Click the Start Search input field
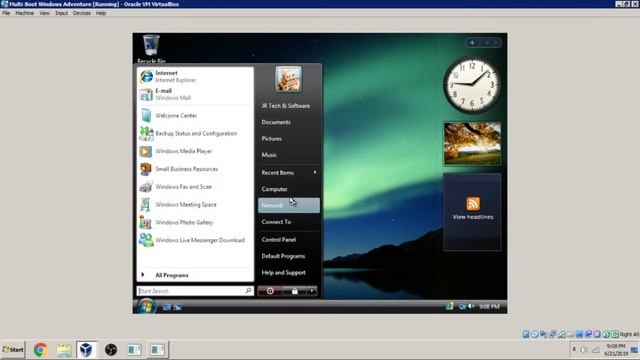This screenshot has height=360, width=640. [x=191, y=291]
